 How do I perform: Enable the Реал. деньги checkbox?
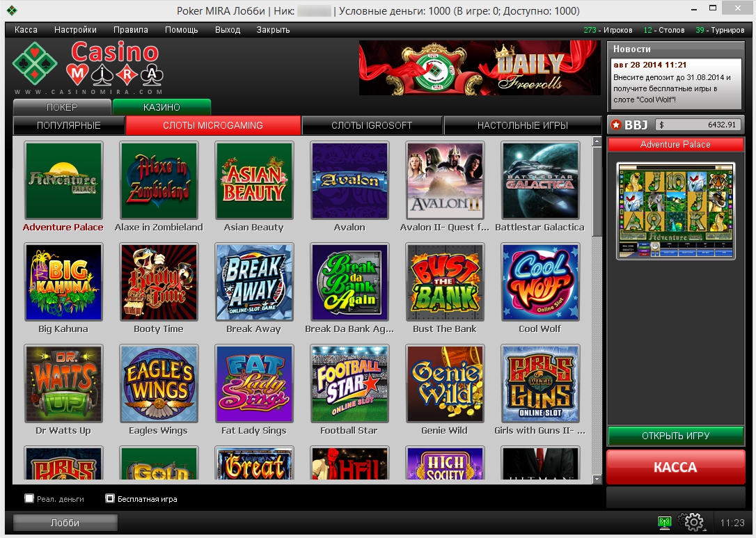click(x=29, y=498)
